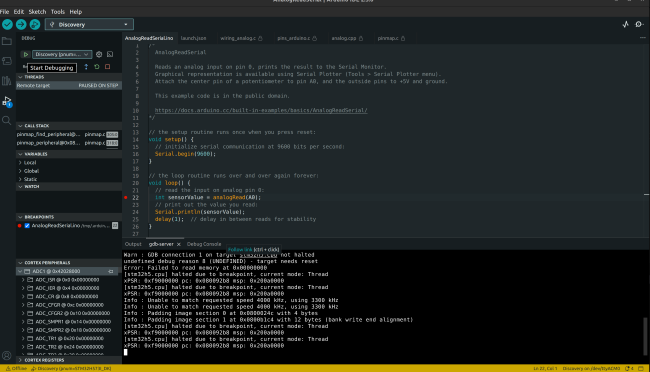
Task: Expand the Static variables node
Action: tap(20, 179)
